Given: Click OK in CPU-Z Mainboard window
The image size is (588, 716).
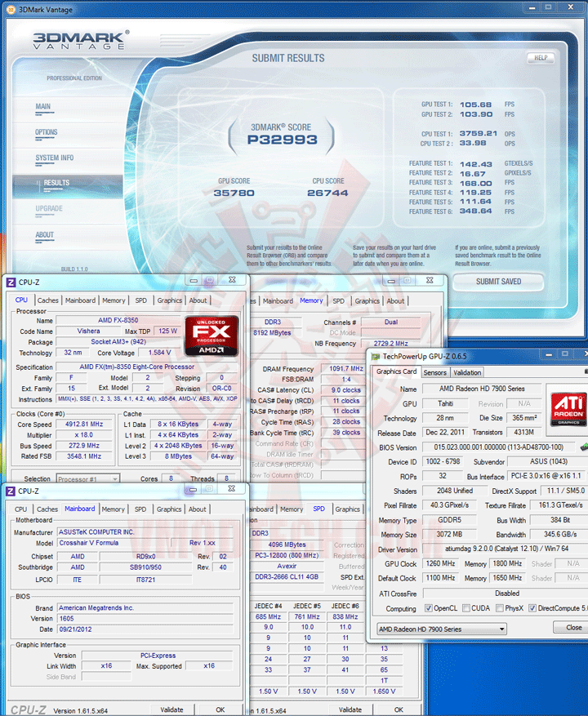Looking at the screenshot, I should coord(220,709).
